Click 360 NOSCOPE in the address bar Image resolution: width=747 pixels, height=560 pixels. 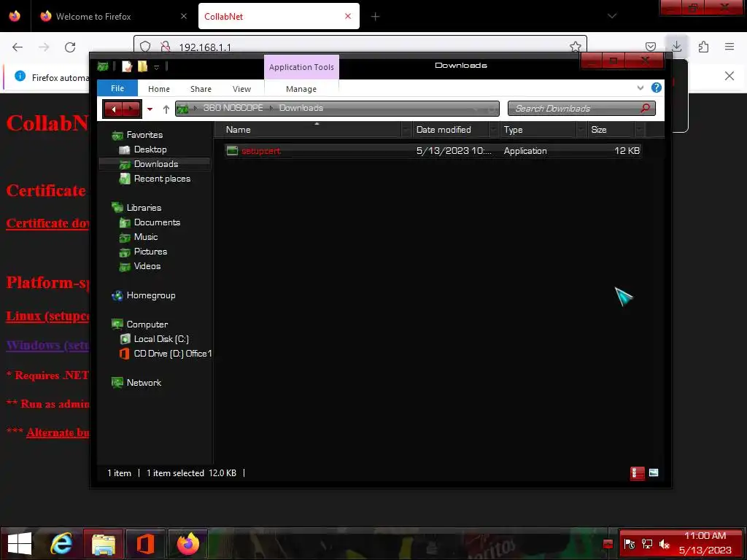click(233, 108)
